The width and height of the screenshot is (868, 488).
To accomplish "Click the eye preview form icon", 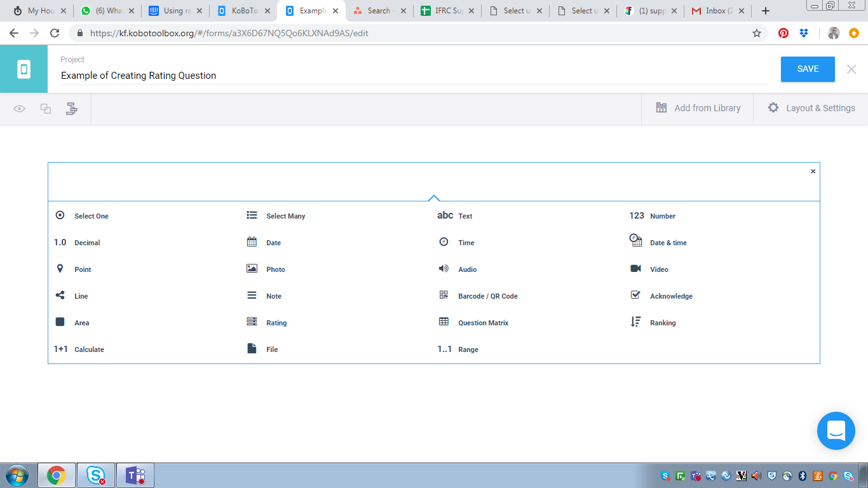I will coord(20,109).
